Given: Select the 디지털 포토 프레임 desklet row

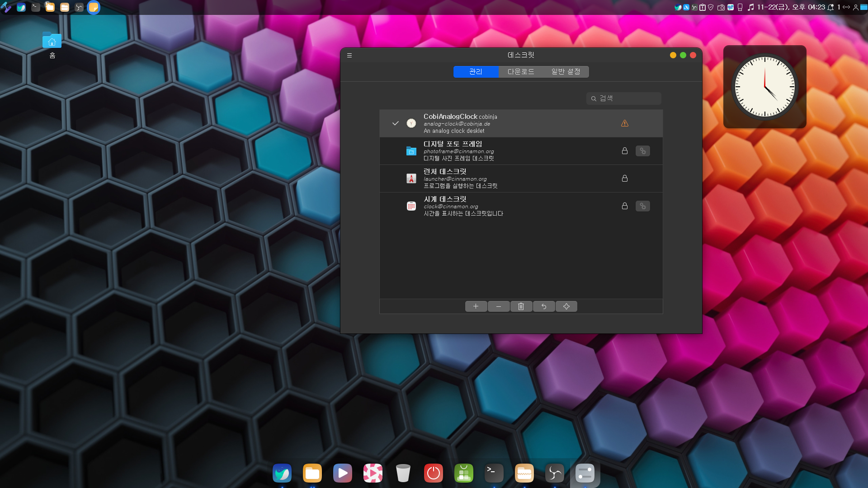Looking at the screenshot, I should 521,151.
